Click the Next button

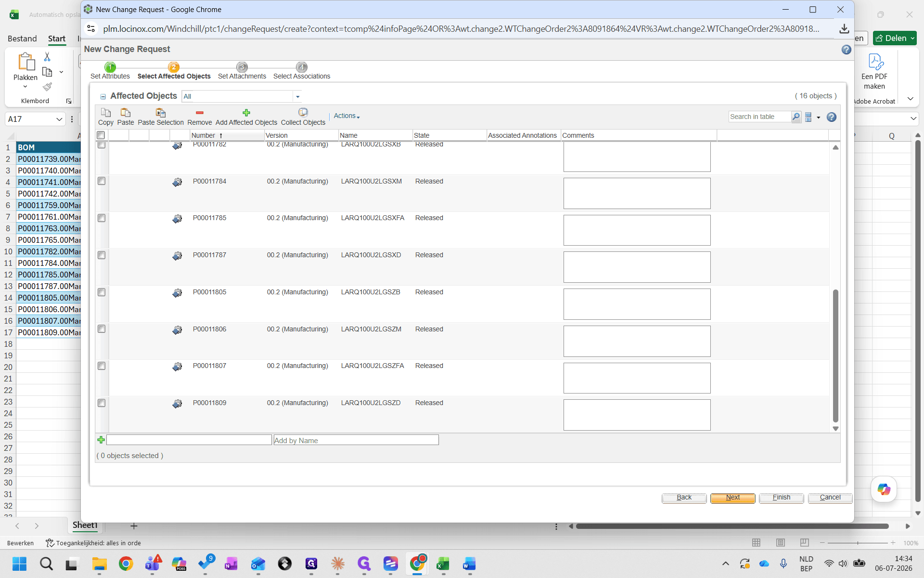click(x=733, y=498)
